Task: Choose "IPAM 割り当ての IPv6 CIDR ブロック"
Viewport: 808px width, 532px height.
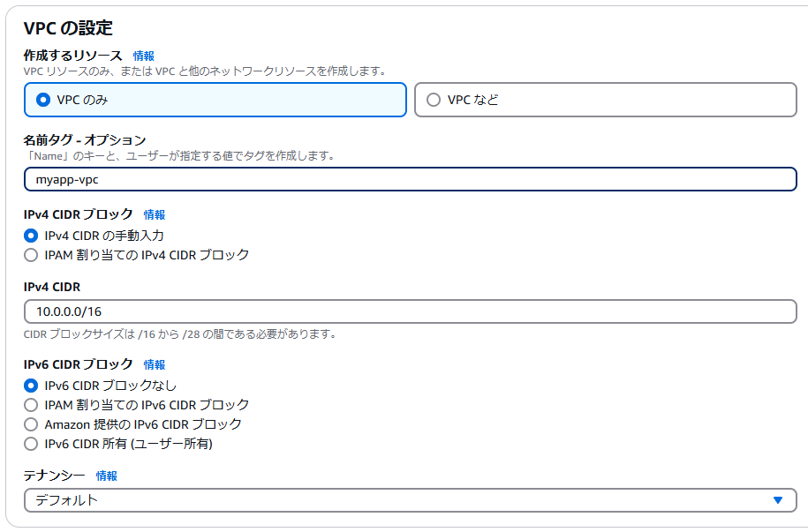Action: click(x=32, y=404)
